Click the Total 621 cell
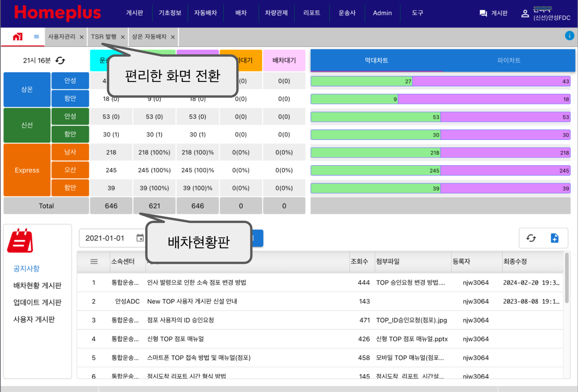 pyautogui.click(x=154, y=206)
